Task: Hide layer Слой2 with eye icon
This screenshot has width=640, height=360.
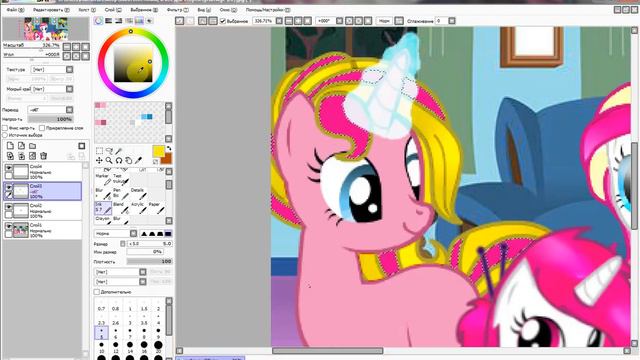Action: point(9,207)
